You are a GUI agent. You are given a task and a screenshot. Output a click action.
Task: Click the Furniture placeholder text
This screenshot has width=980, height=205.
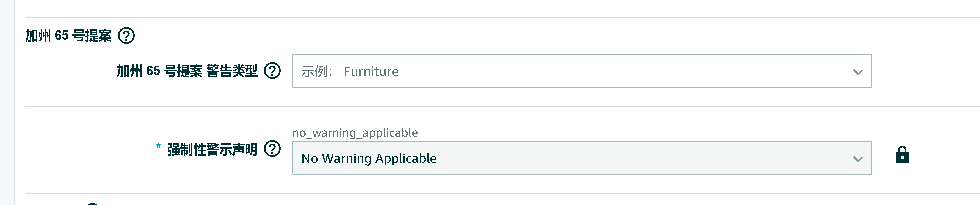(371, 71)
